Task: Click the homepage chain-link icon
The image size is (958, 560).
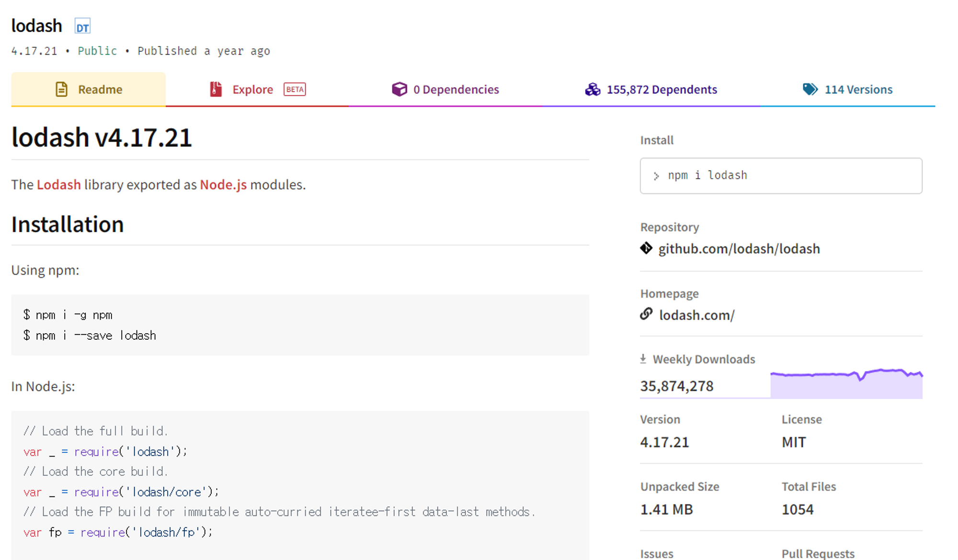Action: [646, 314]
